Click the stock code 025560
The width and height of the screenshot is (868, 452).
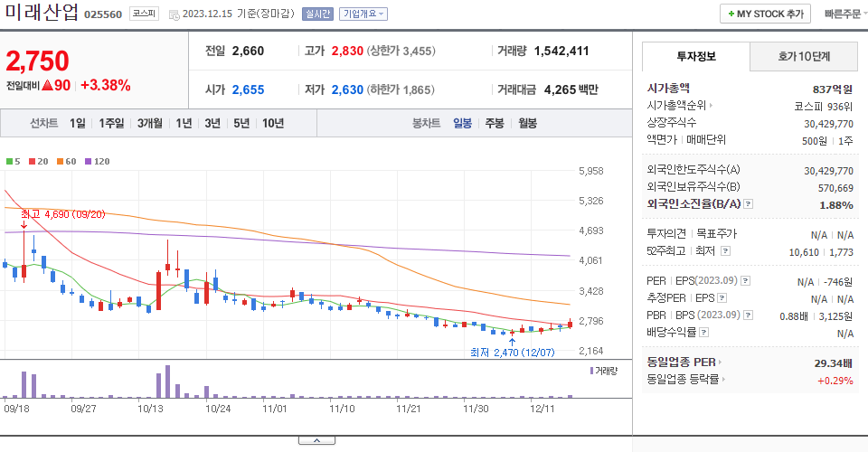[x=103, y=14]
